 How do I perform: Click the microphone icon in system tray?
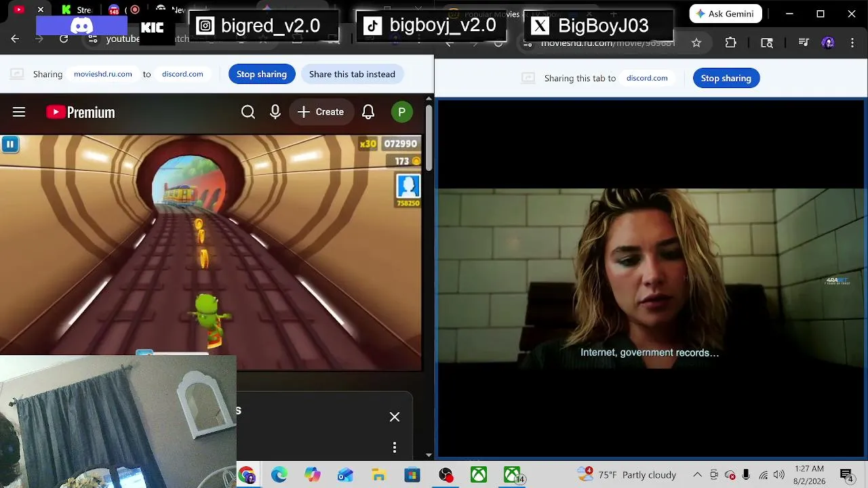tap(747, 474)
